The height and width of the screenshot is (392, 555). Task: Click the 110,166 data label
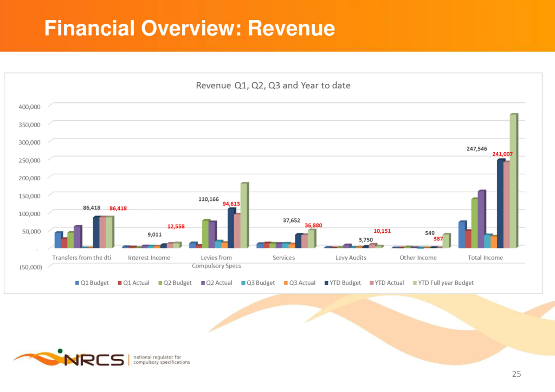208,199
